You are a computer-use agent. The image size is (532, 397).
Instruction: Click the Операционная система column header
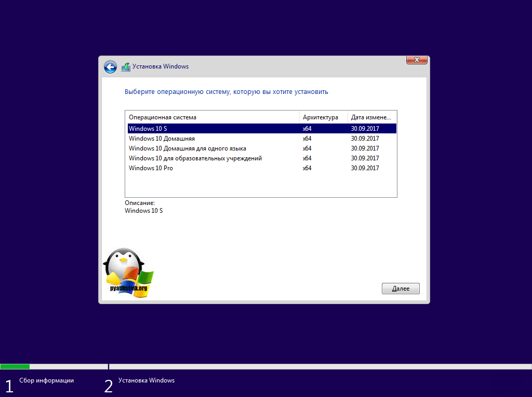pyautogui.click(x=212, y=117)
